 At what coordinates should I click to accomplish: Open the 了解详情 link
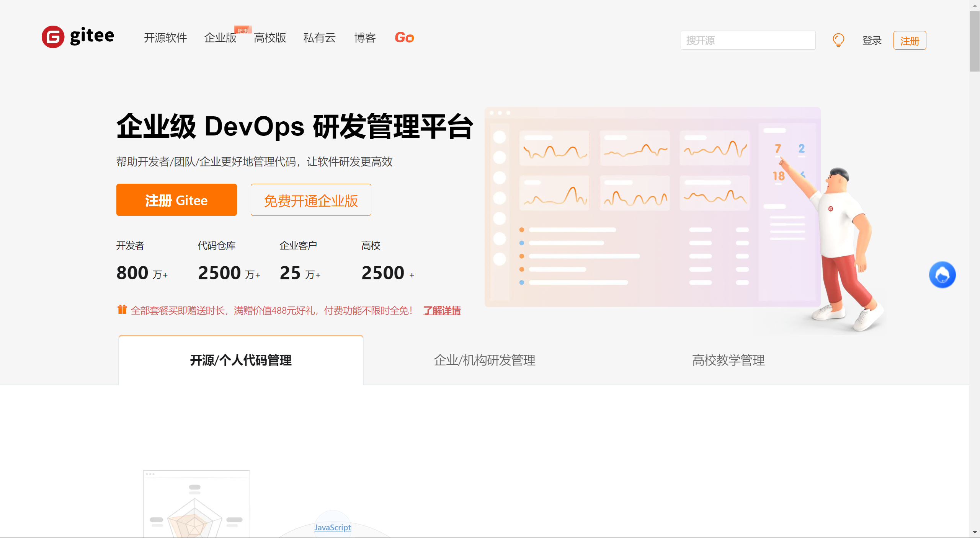point(442,310)
